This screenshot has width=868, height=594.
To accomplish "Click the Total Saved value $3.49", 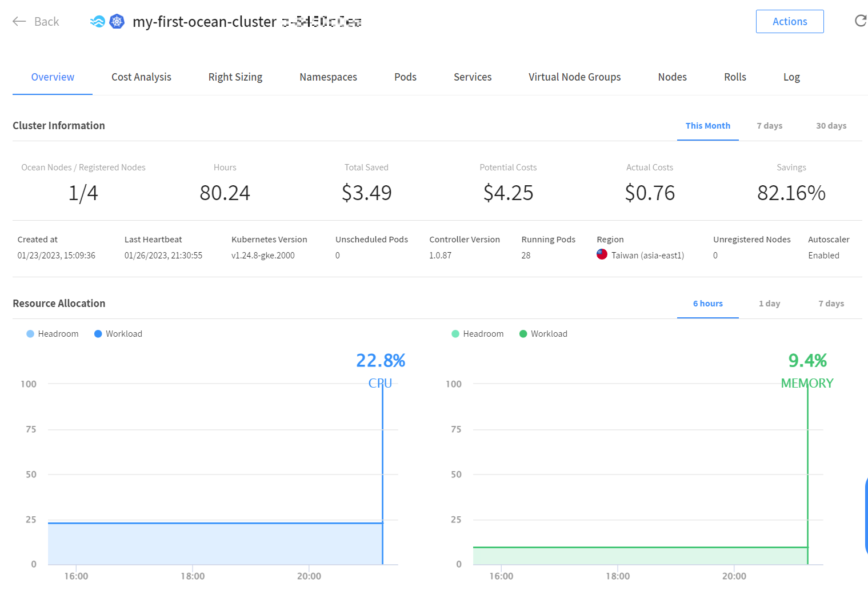I will pyautogui.click(x=367, y=193).
